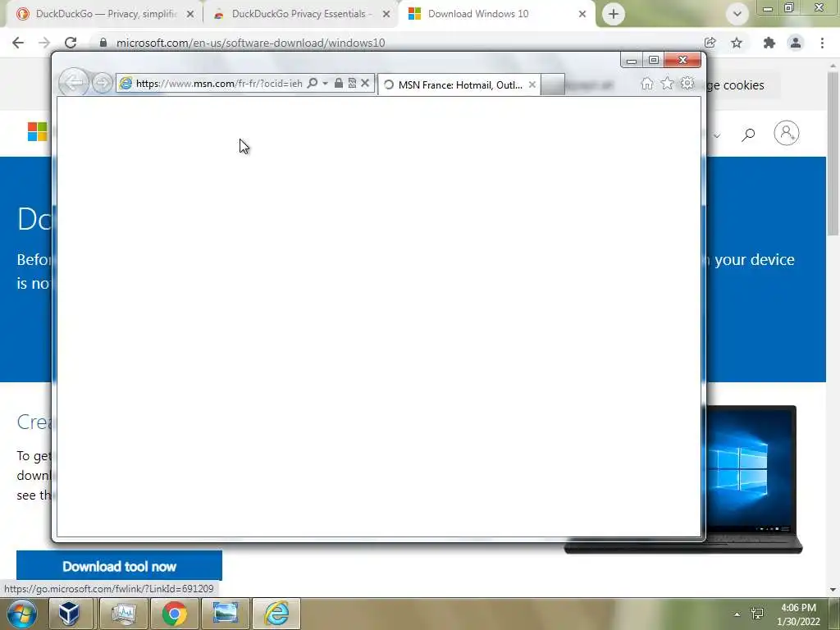This screenshot has height=630, width=840.
Task: Select the Download Windows 10 Chrome tab
Action: 496,14
